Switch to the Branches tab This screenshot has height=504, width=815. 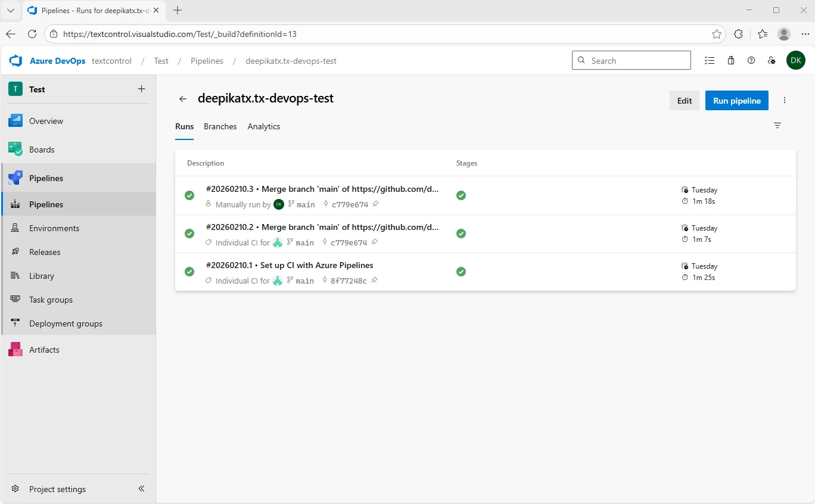pyautogui.click(x=220, y=126)
